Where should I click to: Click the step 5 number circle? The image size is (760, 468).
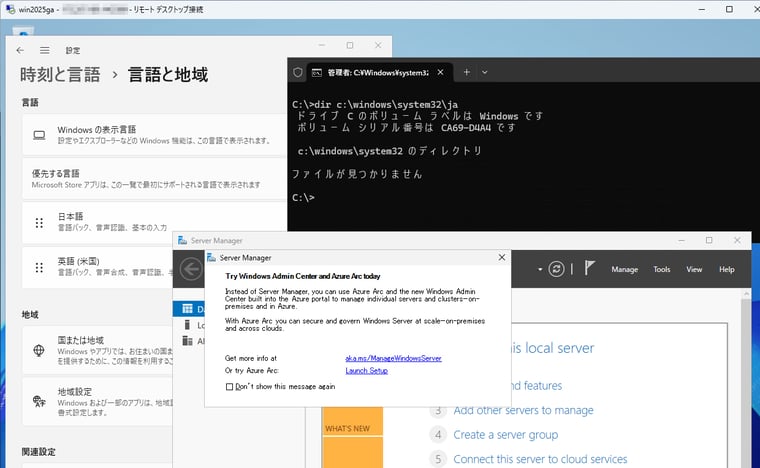(438, 459)
